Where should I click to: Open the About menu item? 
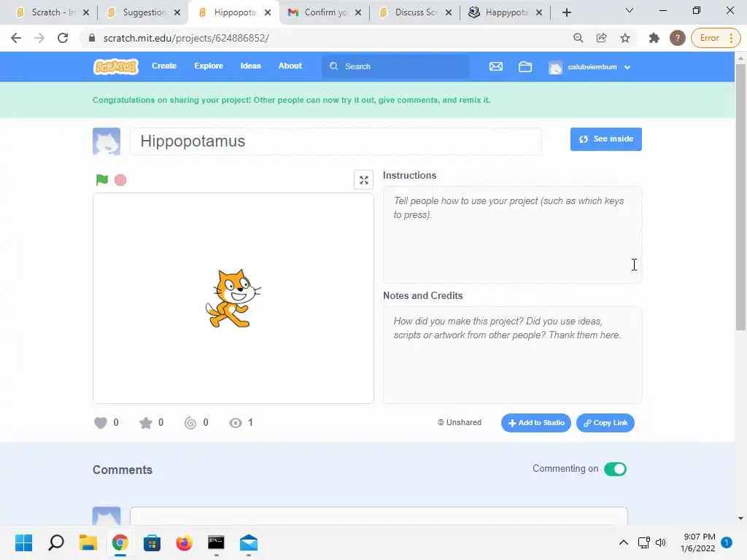(290, 66)
